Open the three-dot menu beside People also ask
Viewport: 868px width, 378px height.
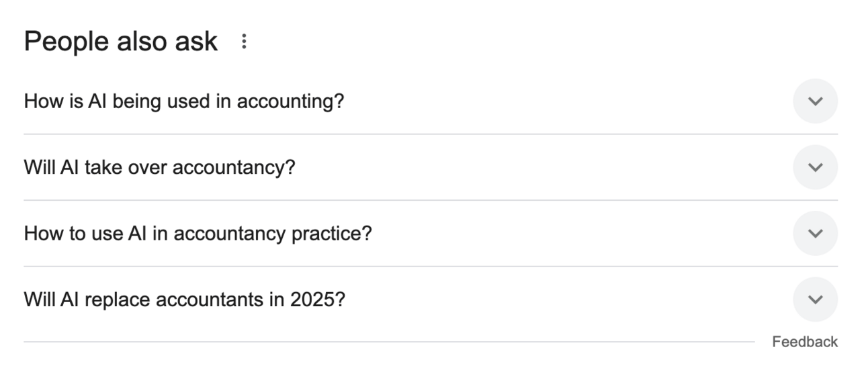tap(243, 42)
